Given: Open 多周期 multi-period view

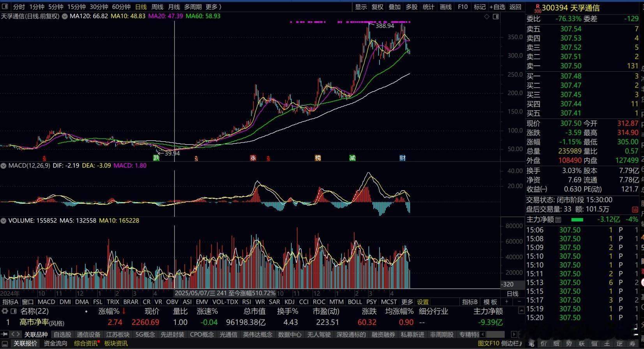Looking at the screenshot, I should (193, 7).
